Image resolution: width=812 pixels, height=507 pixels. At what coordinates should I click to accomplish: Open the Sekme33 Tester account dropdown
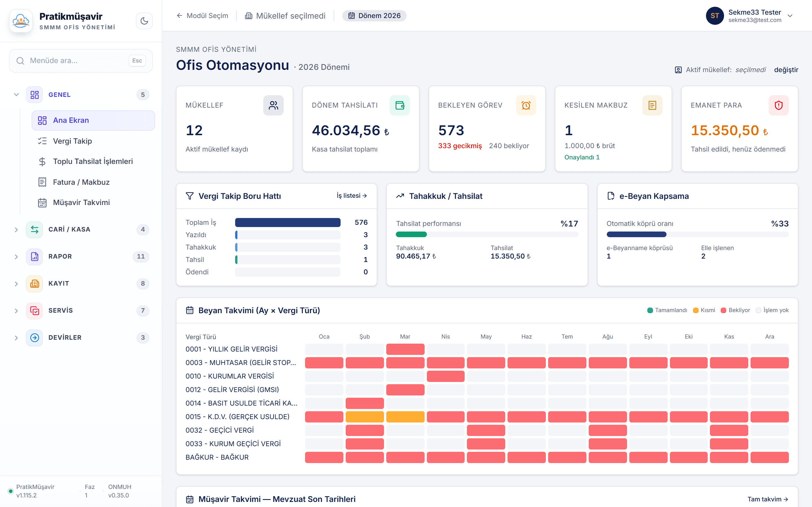pyautogui.click(x=790, y=16)
